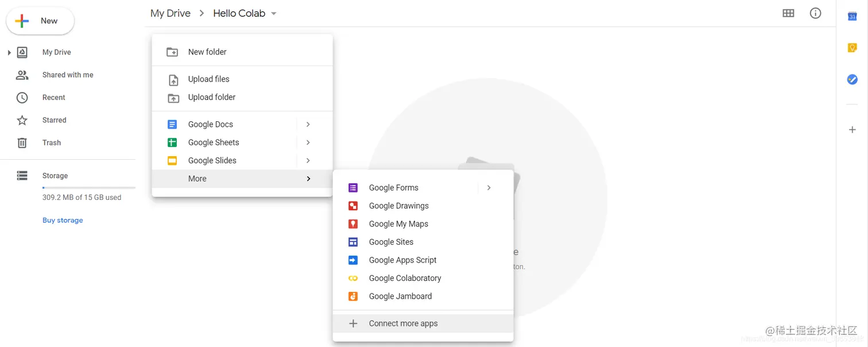868x347 pixels.
Task: Select Google Colaboratory from submenu
Action: click(x=423, y=278)
